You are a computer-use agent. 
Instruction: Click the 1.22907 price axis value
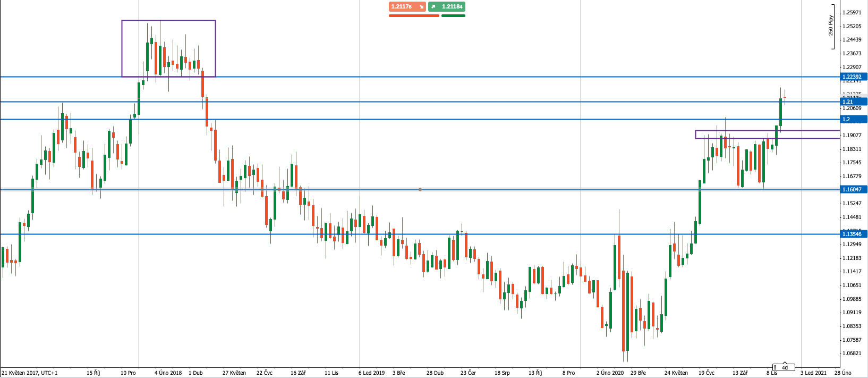[852, 67]
